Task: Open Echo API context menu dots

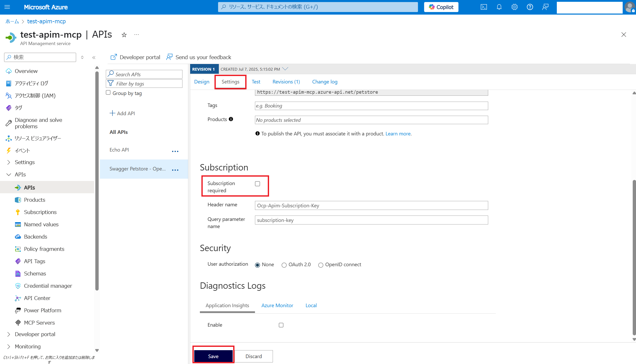Action: click(x=175, y=151)
